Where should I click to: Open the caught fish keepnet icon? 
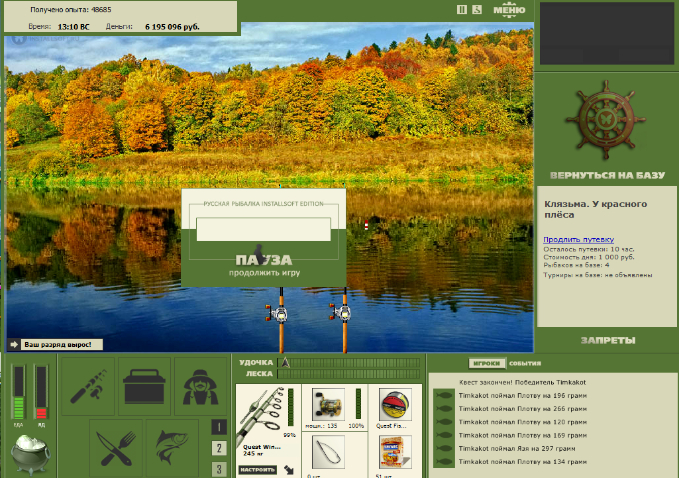pos(172,448)
